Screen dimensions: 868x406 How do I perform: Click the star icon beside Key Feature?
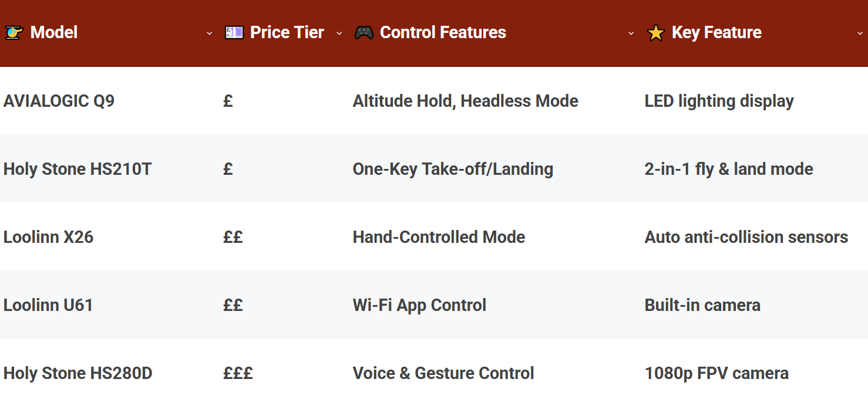pyautogui.click(x=655, y=33)
